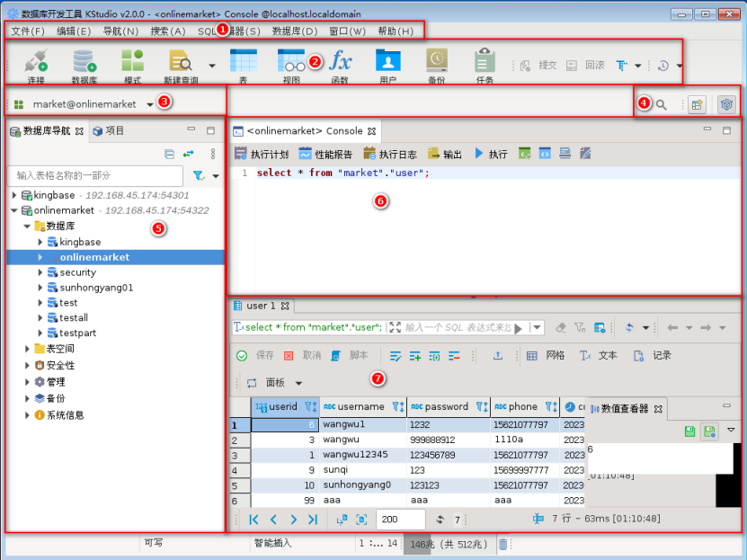
Task: Click the trash garbage-collect icon in status bar
Action: click(503, 544)
